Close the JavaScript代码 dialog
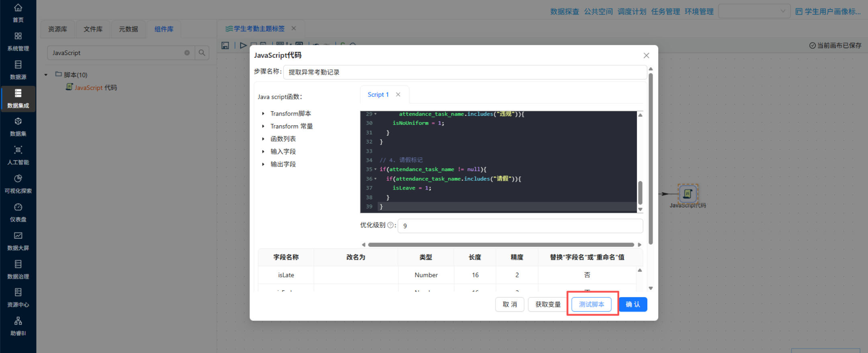 coord(646,55)
